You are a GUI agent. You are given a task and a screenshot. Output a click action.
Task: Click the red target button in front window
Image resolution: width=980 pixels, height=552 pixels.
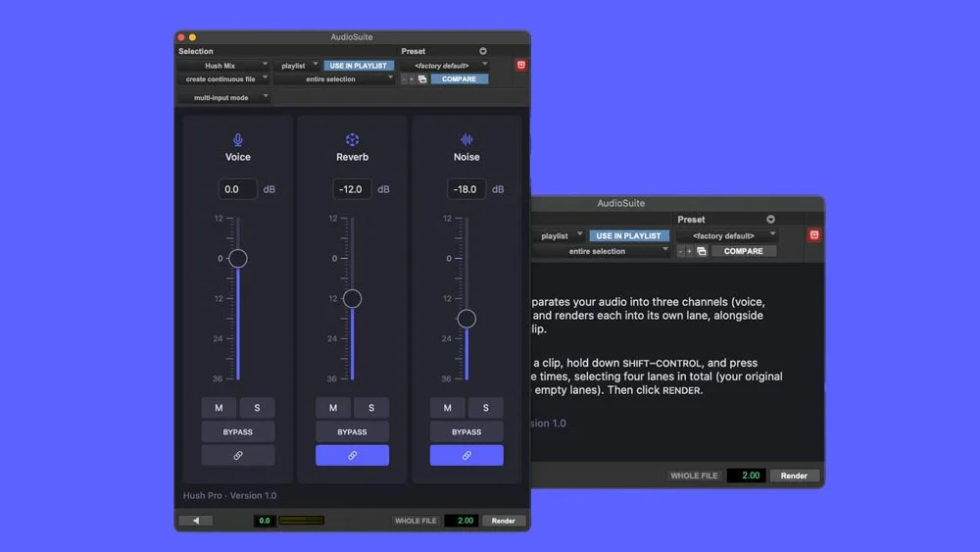tap(520, 65)
